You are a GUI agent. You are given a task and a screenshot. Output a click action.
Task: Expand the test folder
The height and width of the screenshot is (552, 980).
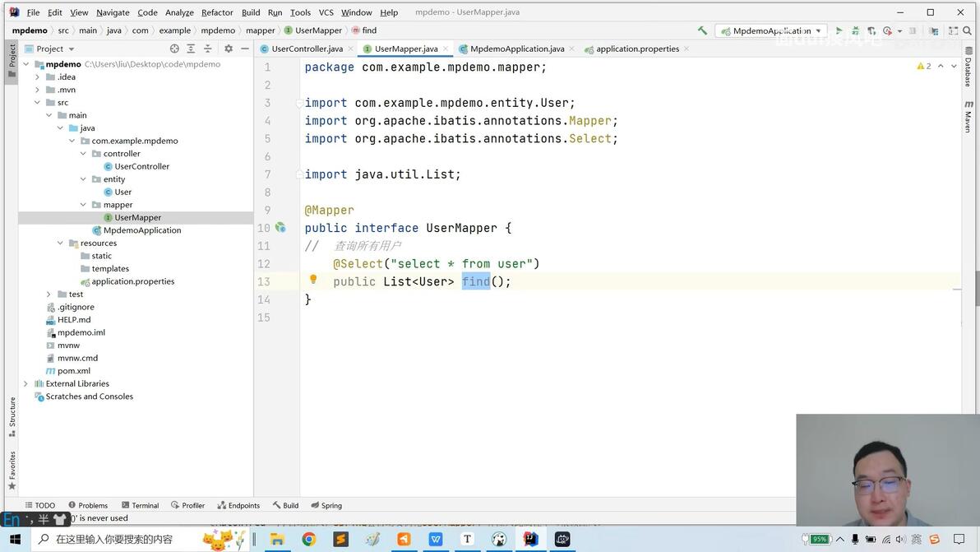click(x=49, y=294)
